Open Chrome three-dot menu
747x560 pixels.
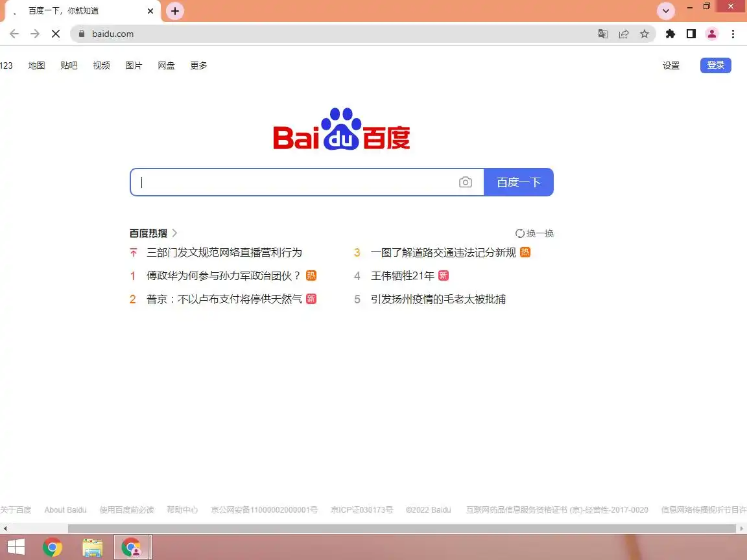733,34
